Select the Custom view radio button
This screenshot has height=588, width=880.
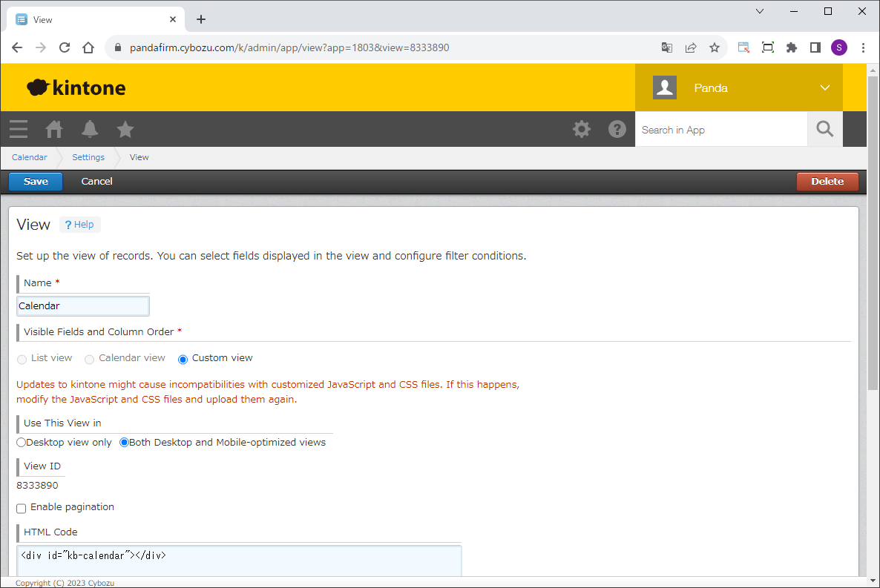click(183, 359)
